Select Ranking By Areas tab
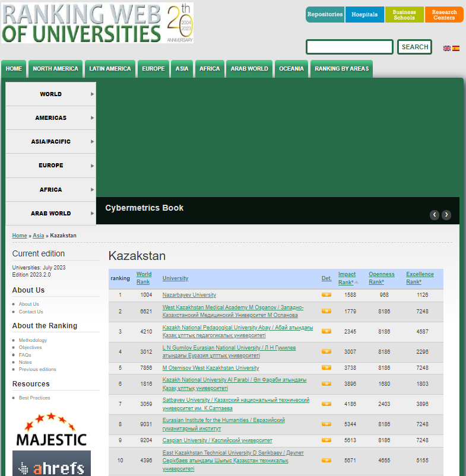Viewport: 466px width, 476px height. click(341, 69)
